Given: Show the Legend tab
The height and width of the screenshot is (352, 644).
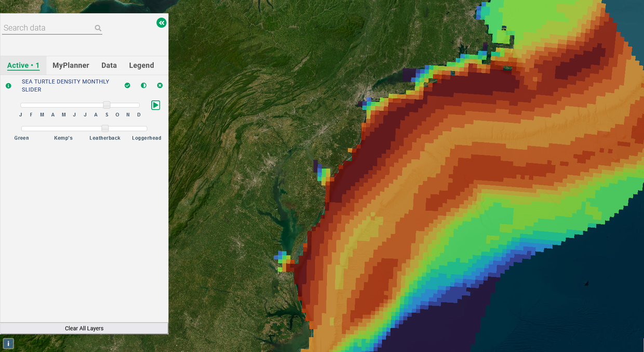Looking at the screenshot, I should tap(141, 66).
